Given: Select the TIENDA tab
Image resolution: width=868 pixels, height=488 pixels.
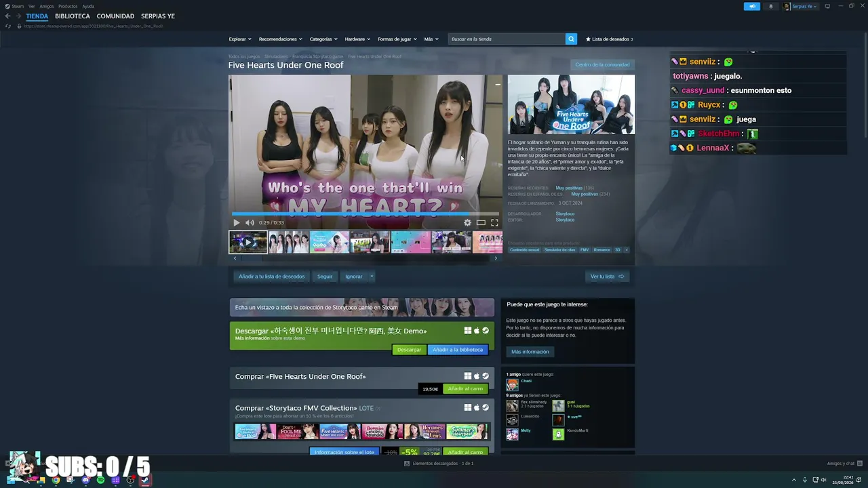Looking at the screenshot, I should point(37,16).
